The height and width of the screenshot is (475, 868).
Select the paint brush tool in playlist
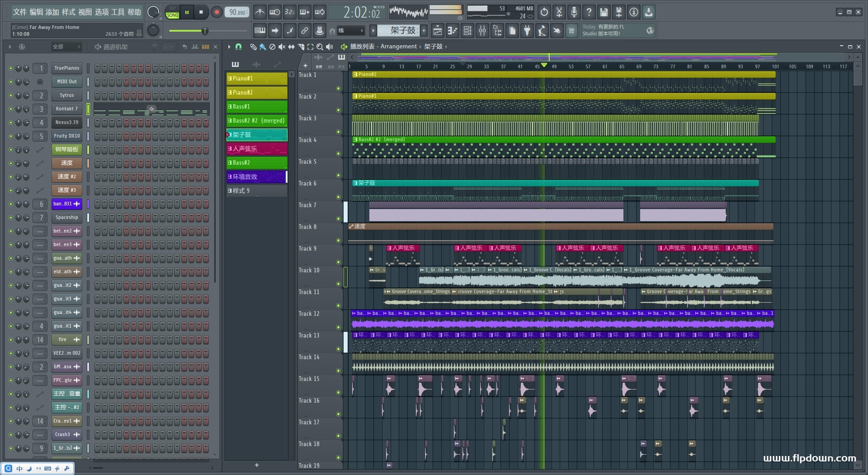click(263, 47)
